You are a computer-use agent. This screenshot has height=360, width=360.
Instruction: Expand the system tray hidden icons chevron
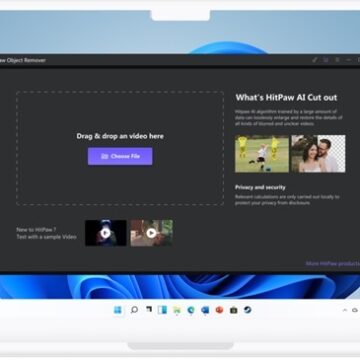pos(345,310)
